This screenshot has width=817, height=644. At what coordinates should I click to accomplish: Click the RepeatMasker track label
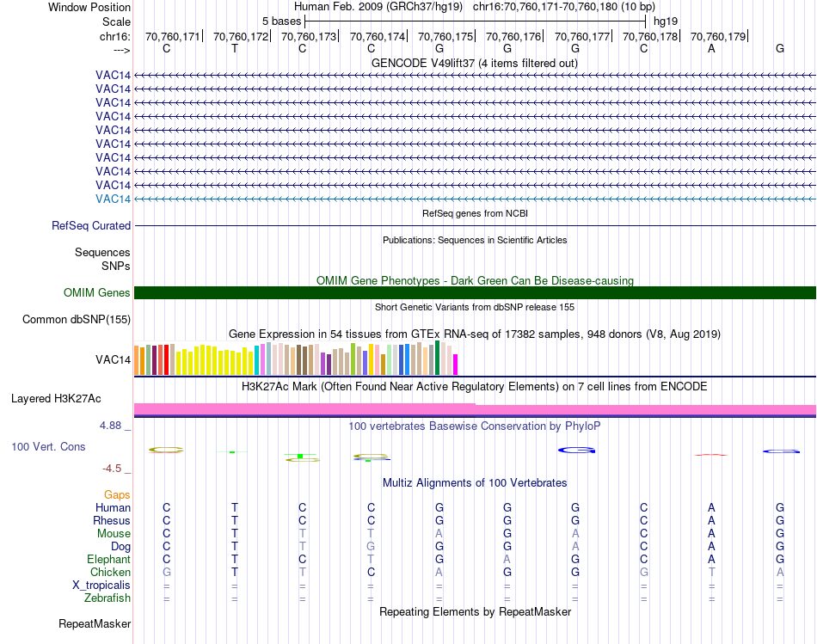(95, 623)
